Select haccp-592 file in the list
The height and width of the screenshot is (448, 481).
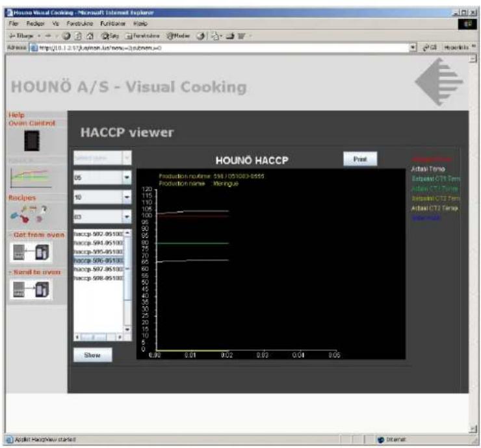point(98,234)
